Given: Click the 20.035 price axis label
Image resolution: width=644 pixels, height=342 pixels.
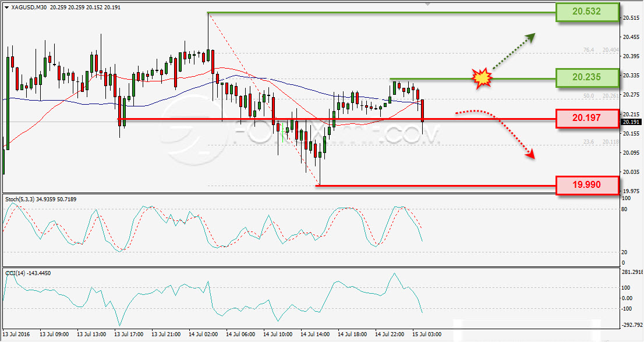Looking at the screenshot, I should coord(631,172).
